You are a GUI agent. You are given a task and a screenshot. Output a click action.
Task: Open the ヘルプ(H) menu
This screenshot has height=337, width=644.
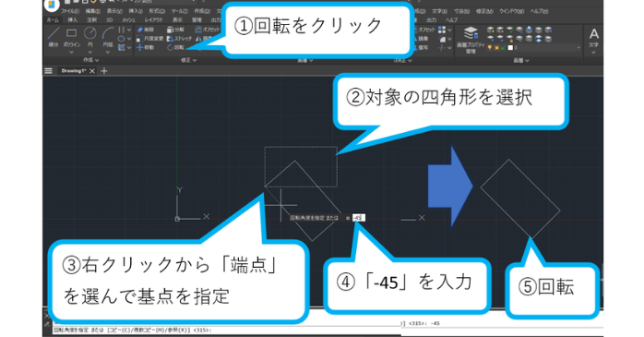539,11
